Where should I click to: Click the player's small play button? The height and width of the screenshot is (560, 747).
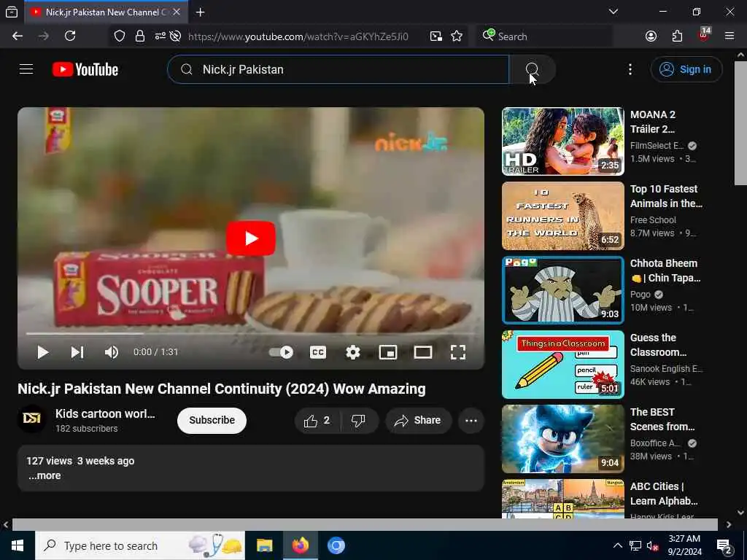click(x=42, y=352)
